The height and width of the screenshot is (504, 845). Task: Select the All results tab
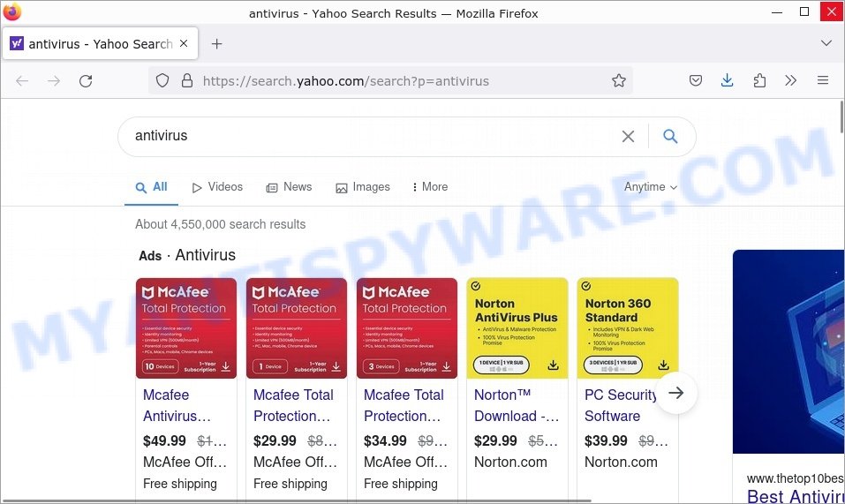pos(152,187)
